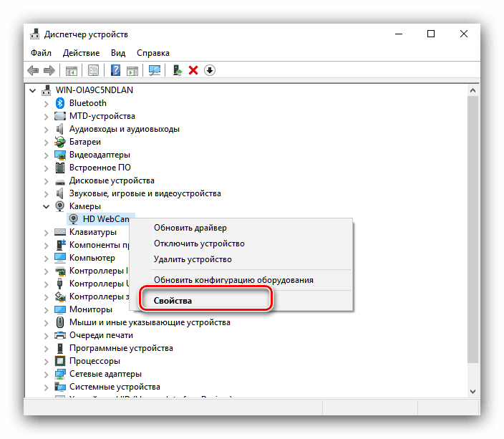
Task: Close the Диспетчер устройств window
Action: click(463, 34)
